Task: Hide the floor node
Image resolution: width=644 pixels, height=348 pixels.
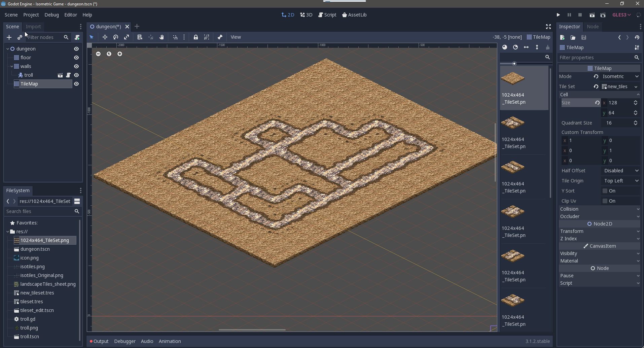Action: [x=76, y=58]
